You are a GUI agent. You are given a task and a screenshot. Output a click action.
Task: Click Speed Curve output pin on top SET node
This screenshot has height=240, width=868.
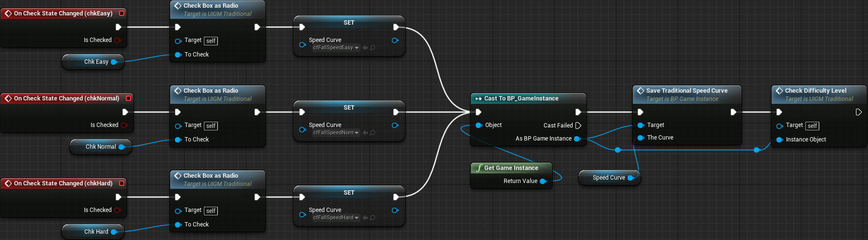[x=395, y=40]
